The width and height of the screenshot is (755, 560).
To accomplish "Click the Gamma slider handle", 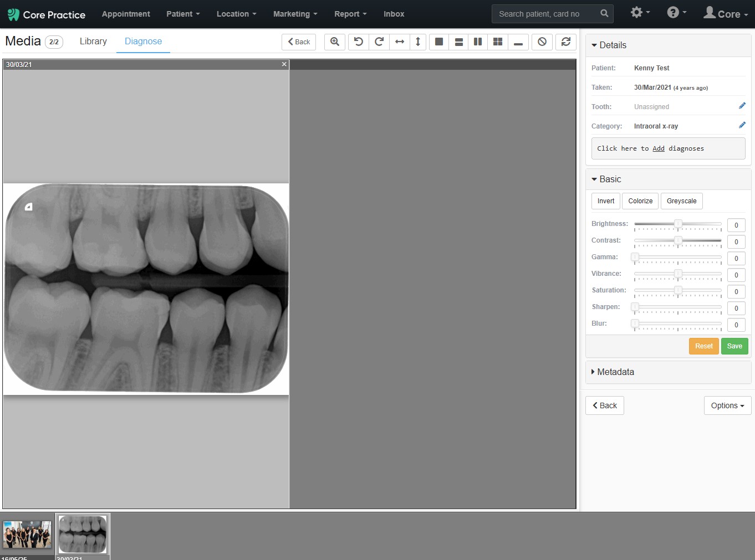I will [x=635, y=257].
